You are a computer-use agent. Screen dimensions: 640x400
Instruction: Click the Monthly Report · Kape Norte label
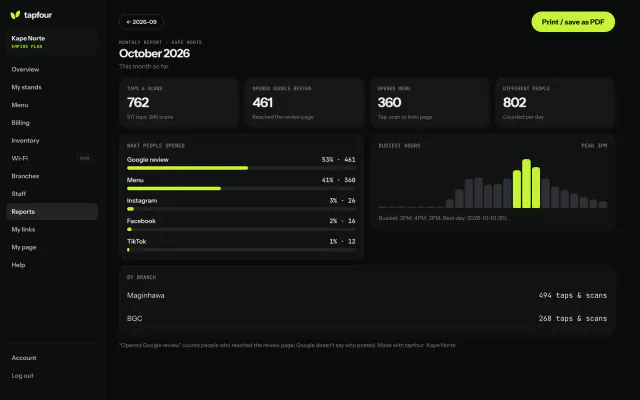click(160, 42)
